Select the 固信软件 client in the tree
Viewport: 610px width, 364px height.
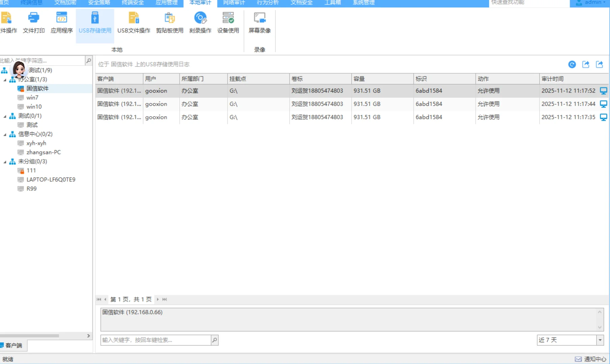pyautogui.click(x=37, y=89)
